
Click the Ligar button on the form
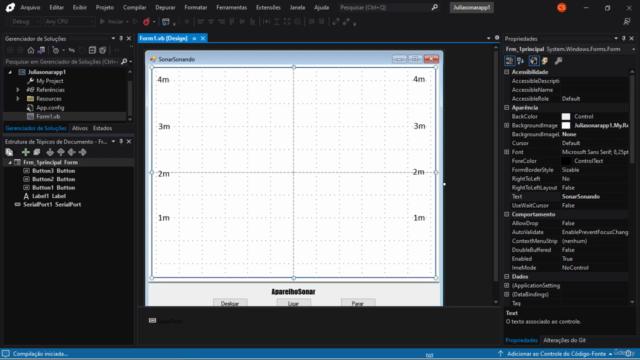pyautogui.click(x=293, y=303)
